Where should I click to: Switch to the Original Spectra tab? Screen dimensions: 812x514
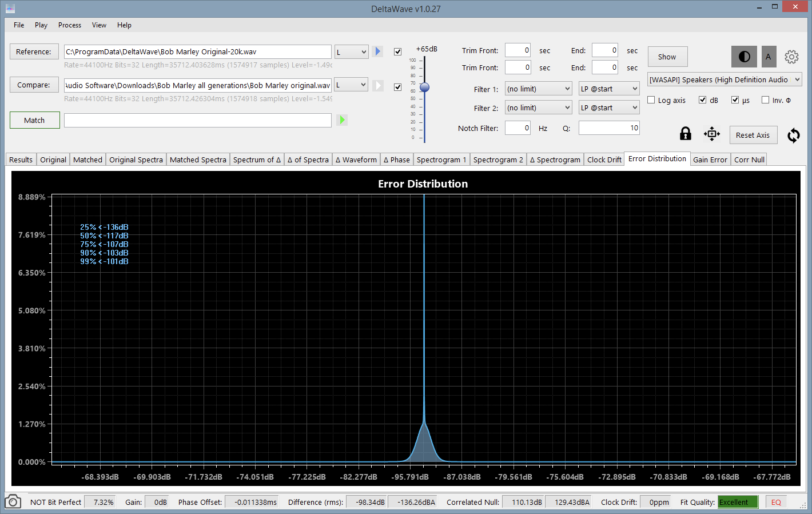point(136,160)
